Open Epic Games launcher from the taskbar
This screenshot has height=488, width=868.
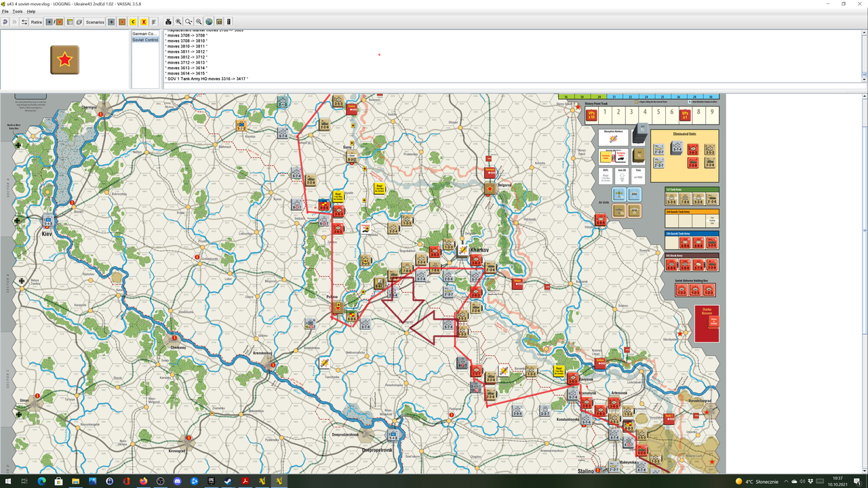tap(211, 481)
